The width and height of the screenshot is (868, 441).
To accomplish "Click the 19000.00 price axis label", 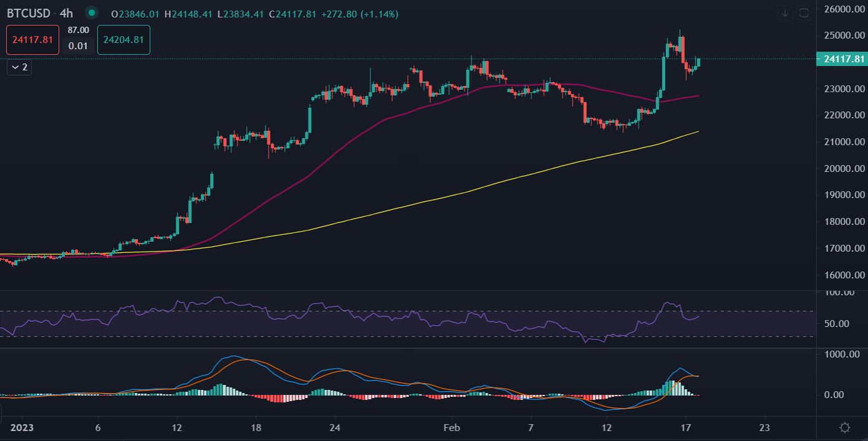I will tap(844, 195).
